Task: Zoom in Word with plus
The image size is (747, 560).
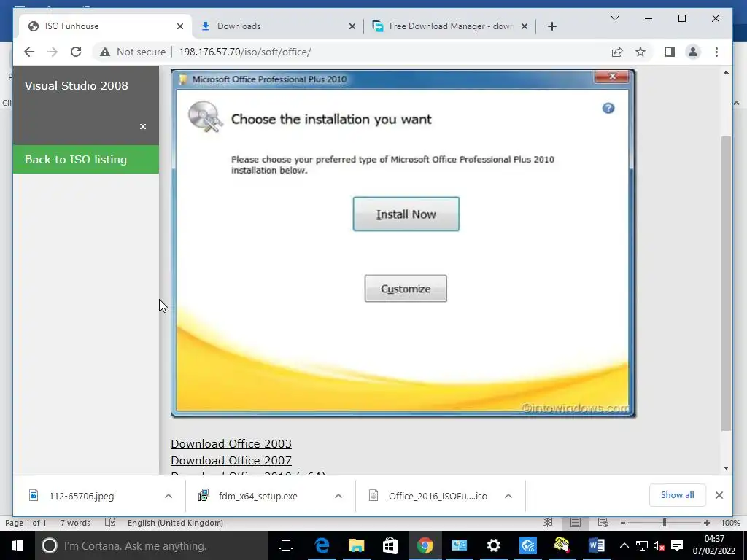Action: [x=706, y=522]
